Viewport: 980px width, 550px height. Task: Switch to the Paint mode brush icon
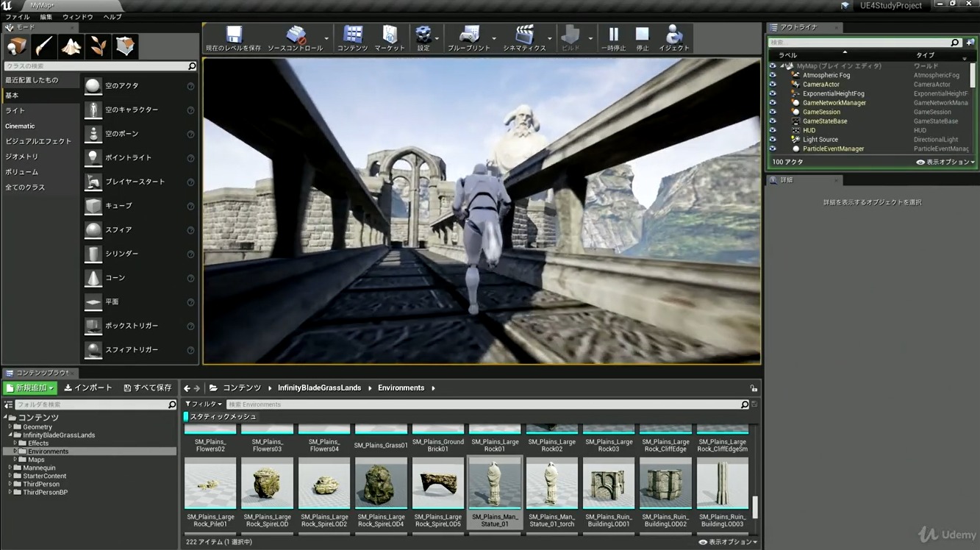43,46
